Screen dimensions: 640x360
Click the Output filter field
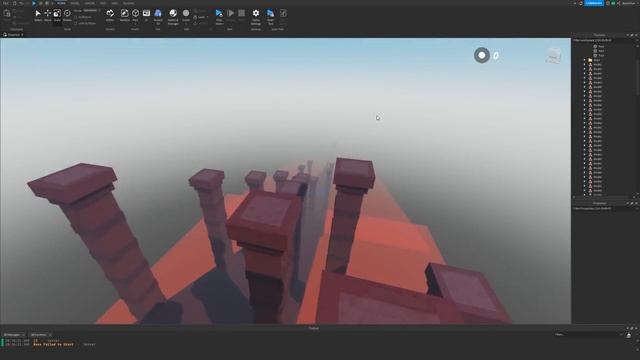tap(588, 335)
